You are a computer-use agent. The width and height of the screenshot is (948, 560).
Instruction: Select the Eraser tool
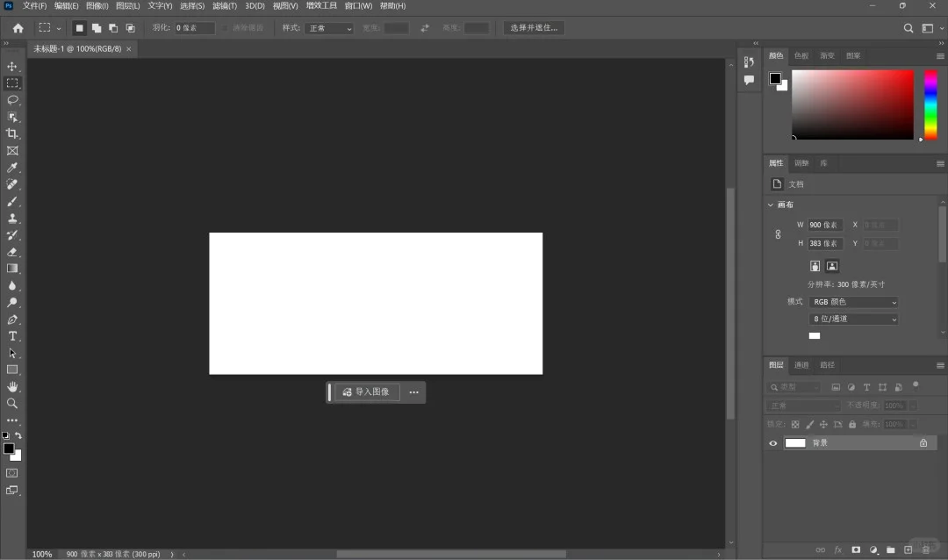pyautogui.click(x=12, y=252)
